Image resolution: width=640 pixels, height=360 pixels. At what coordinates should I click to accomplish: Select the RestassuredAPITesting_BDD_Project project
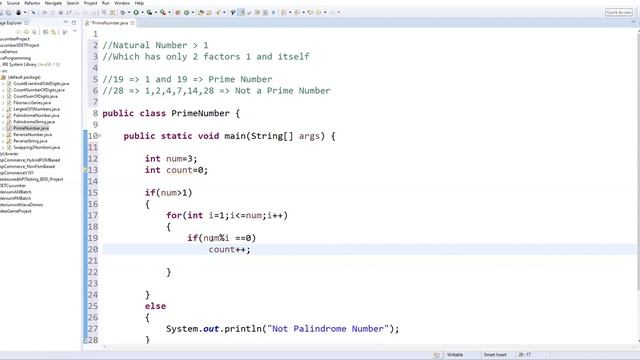tap(31, 179)
